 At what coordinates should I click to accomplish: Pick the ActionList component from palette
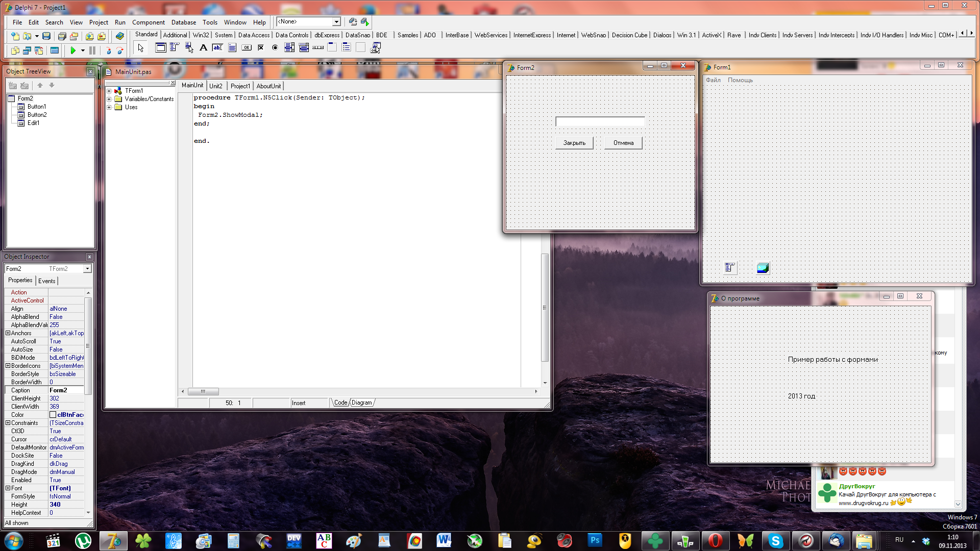376,48
